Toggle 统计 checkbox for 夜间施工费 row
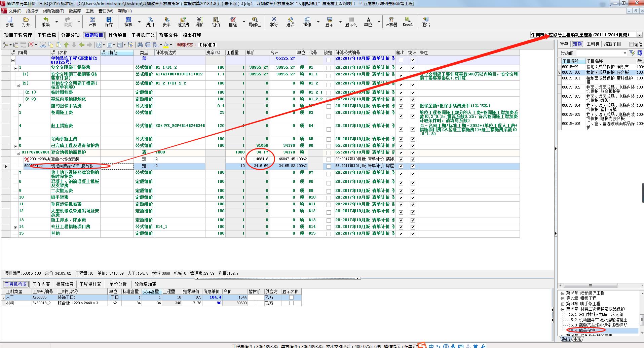The height and width of the screenshot is (348, 644). tap(413, 116)
